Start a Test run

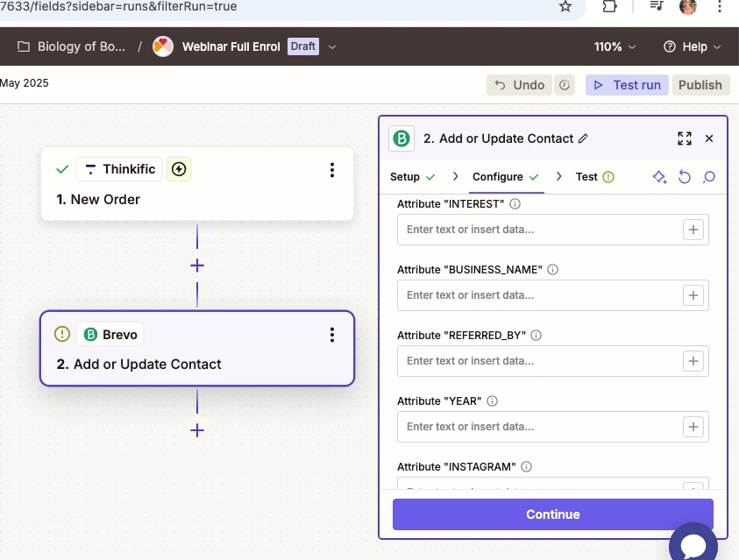[x=627, y=85]
